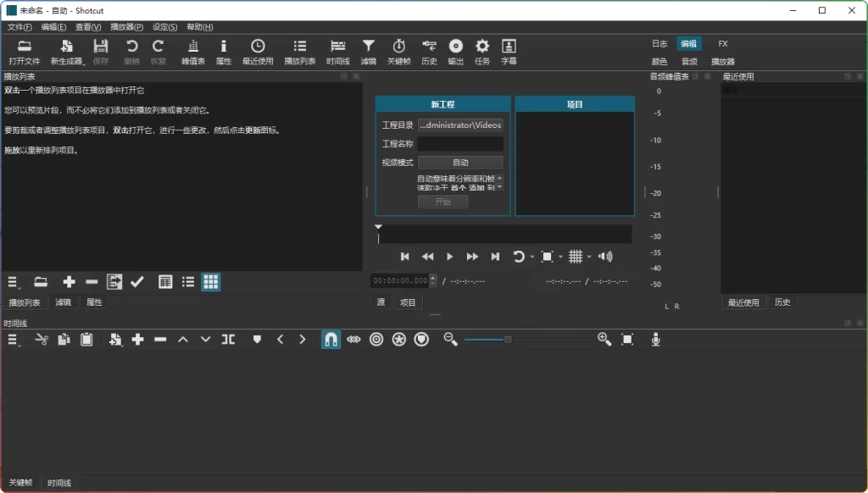Open the Peak Meter panel
The width and height of the screenshot is (868, 493).
[192, 51]
